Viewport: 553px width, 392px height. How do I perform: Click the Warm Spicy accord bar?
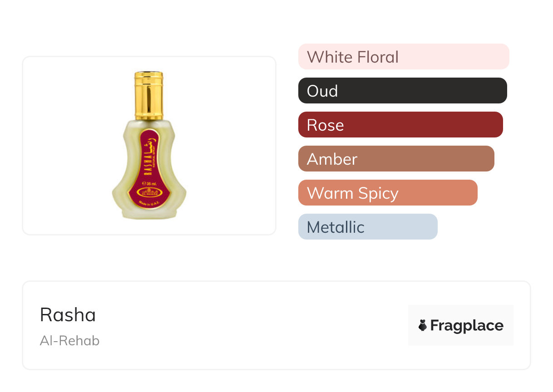tap(387, 193)
